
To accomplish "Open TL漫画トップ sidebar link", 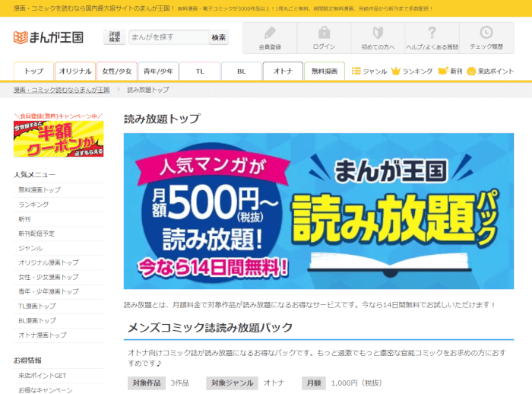I will click(x=37, y=306).
